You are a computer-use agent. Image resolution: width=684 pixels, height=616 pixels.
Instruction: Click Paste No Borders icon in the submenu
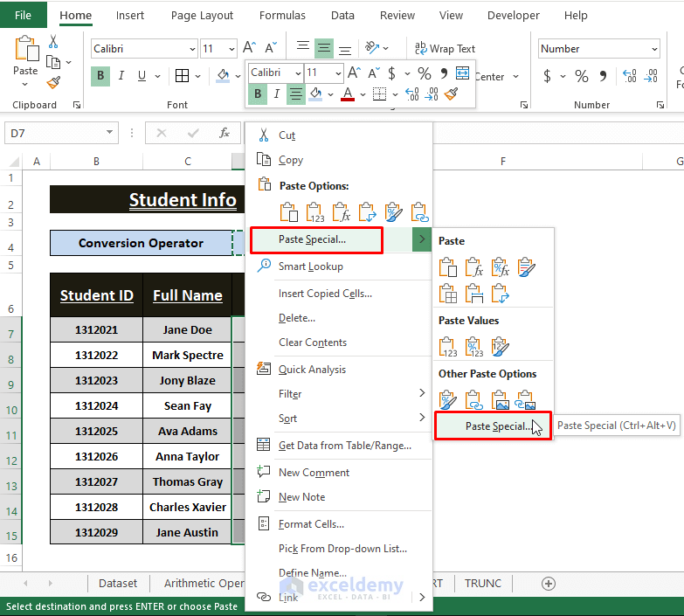point(448,293)
